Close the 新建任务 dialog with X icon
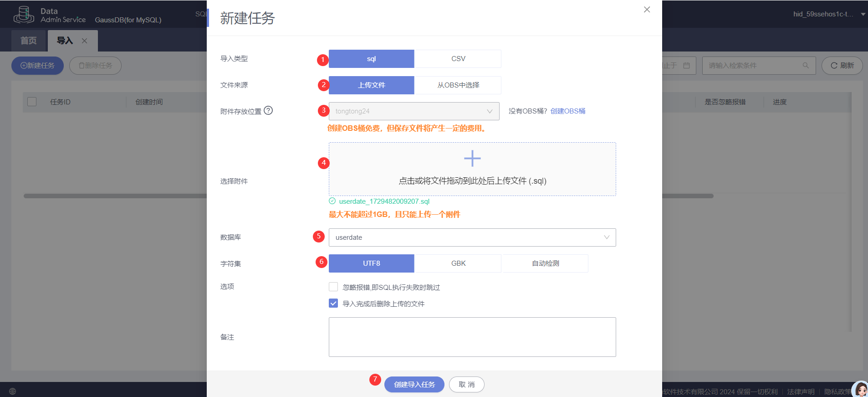868x397 pixels. (647, 10)
